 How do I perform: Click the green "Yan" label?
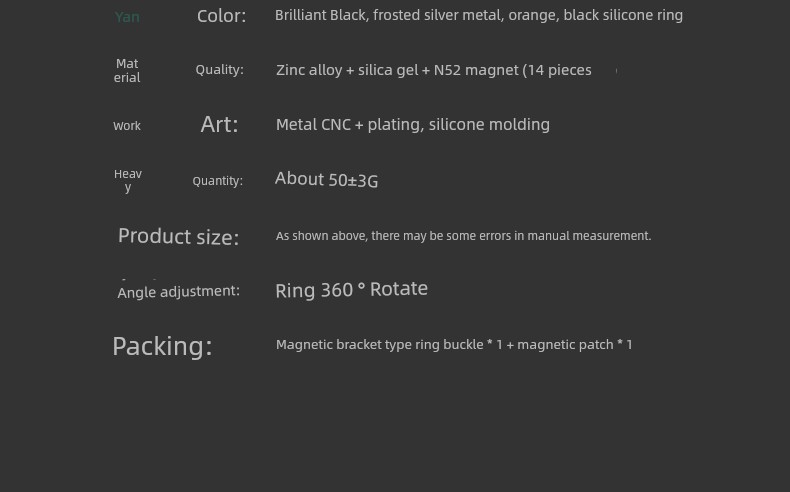127,17
